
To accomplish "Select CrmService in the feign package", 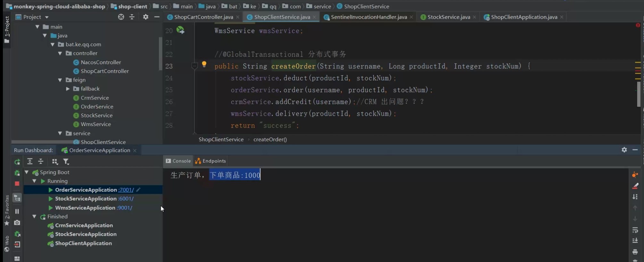I will point(94,98).
